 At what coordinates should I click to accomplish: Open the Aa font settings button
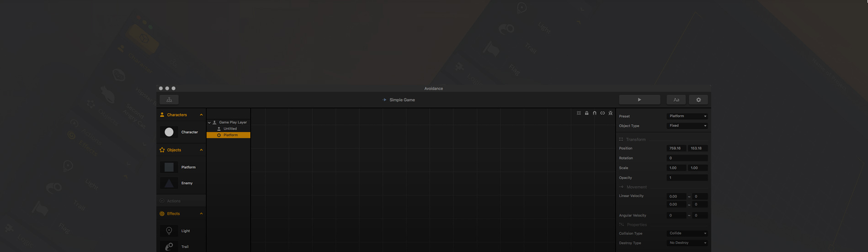(x=676, y=100)
